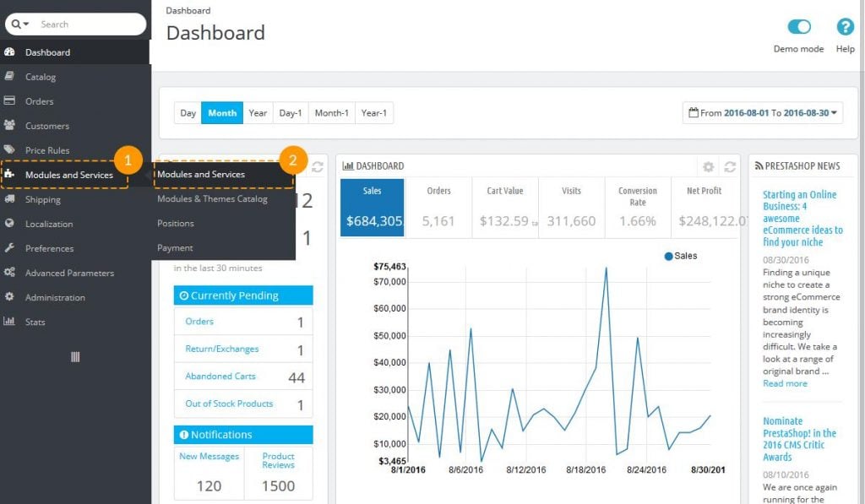This screenshot has width=865, height=504.
Task: Open the search filter dropdown magnifier
Action: click(20, 24)
